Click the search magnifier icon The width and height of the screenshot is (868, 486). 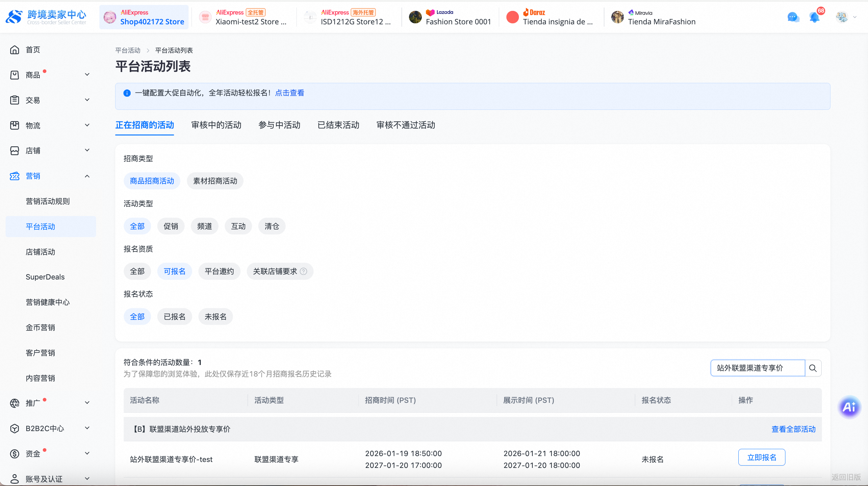[x=813, y=368]
